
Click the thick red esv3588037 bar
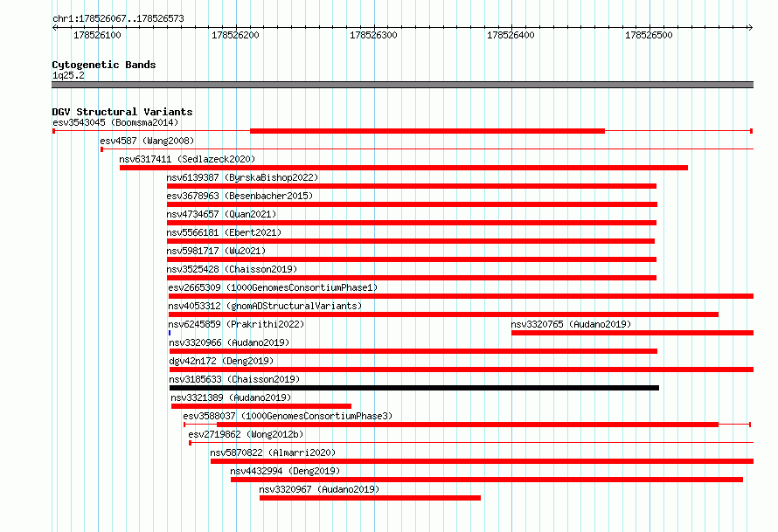468,425
